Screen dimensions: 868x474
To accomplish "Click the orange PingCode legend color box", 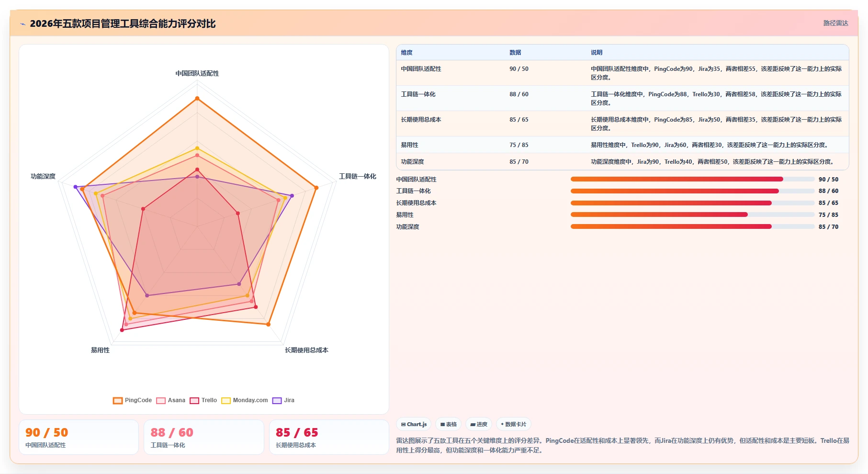I will pyautogui.click(x=118, y=400).
